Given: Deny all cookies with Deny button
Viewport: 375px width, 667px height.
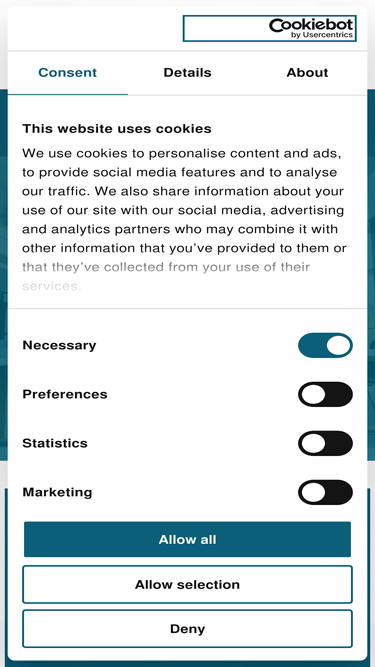Looking at the screenshot, I should [188, 629].
